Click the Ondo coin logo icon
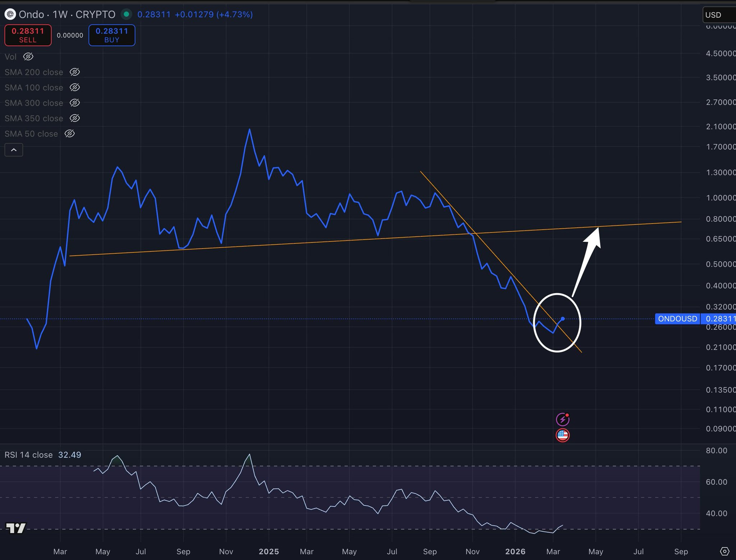 click(x=10, y=14)
